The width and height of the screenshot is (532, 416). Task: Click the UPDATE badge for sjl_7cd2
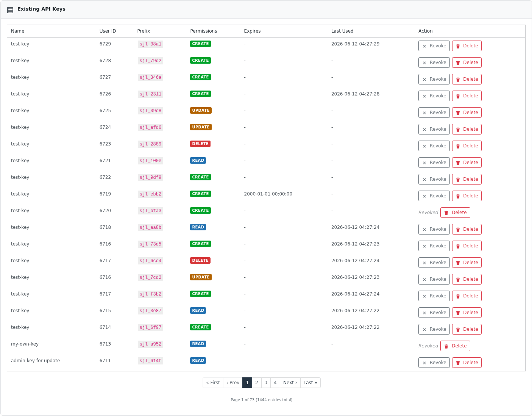tap(201, 277)
